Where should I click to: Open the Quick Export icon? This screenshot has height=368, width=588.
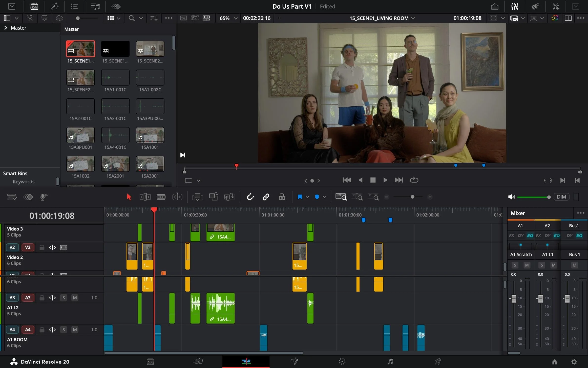click(x=495, y=6)
